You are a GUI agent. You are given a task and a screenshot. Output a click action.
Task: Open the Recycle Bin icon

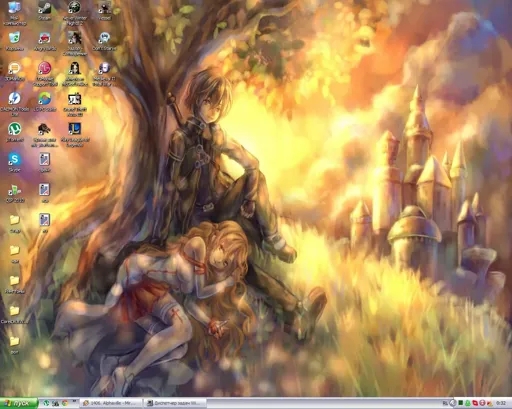[x=14, y=41]
